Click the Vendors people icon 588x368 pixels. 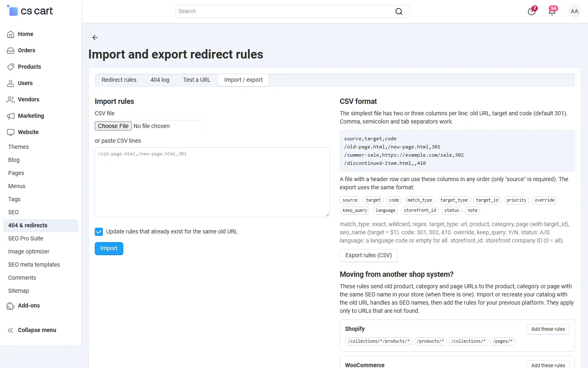pos(11,100)
